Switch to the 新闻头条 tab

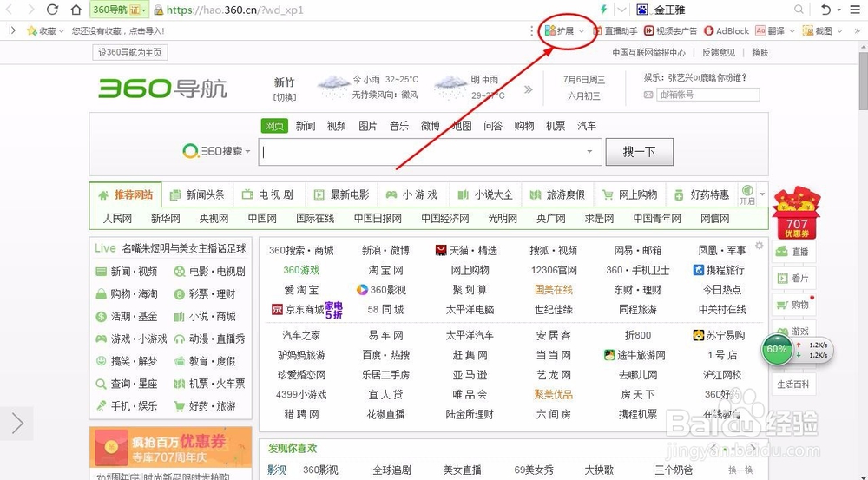pos(198,195)
